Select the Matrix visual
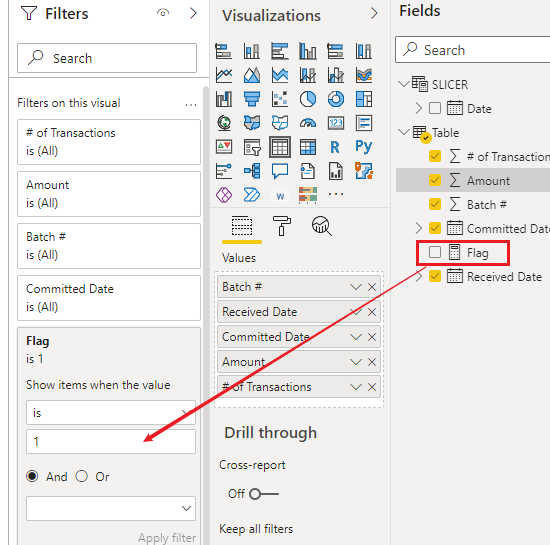This screenshot has width=550, height=545. (308, 147)
